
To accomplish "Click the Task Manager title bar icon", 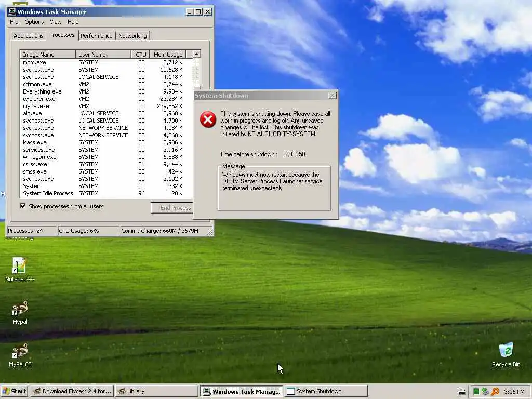I will tap(12, 12).
